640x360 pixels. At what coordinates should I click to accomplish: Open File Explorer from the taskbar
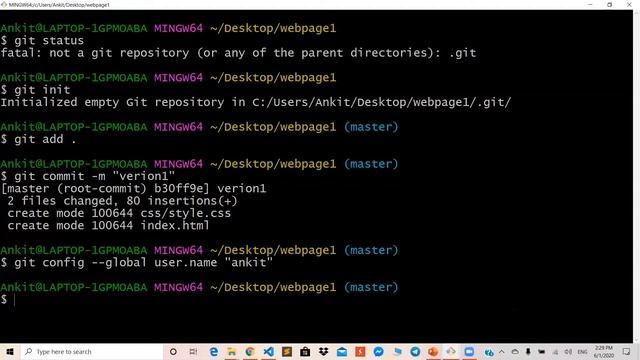tap(232, 351)
